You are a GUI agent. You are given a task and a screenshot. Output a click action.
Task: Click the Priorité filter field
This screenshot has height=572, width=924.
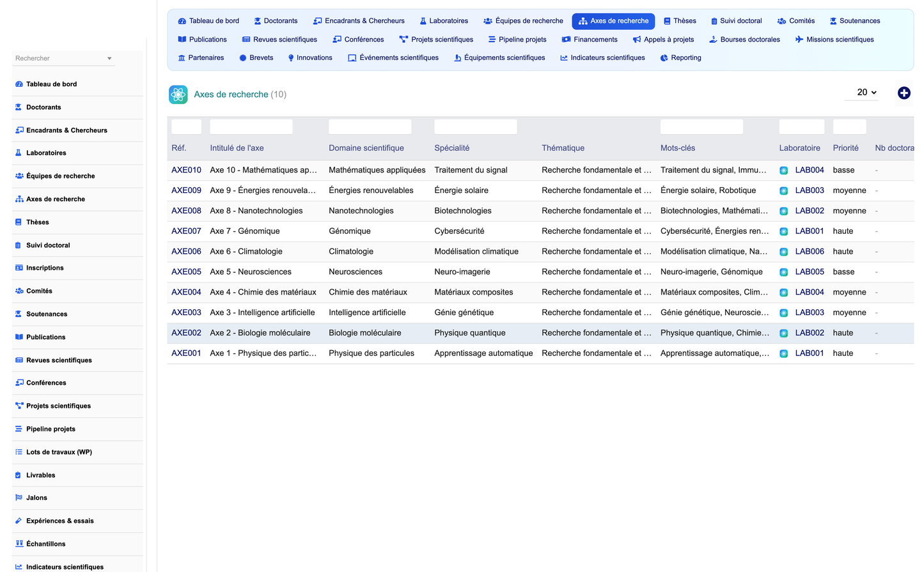(x=849, y=127)
